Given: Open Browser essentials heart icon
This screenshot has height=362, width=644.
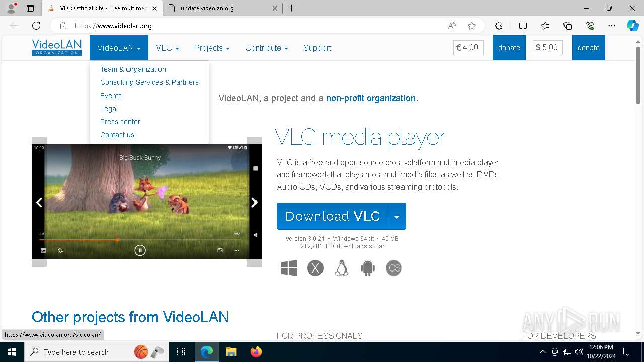Looking at the screenshot, I should coord(590,26).
